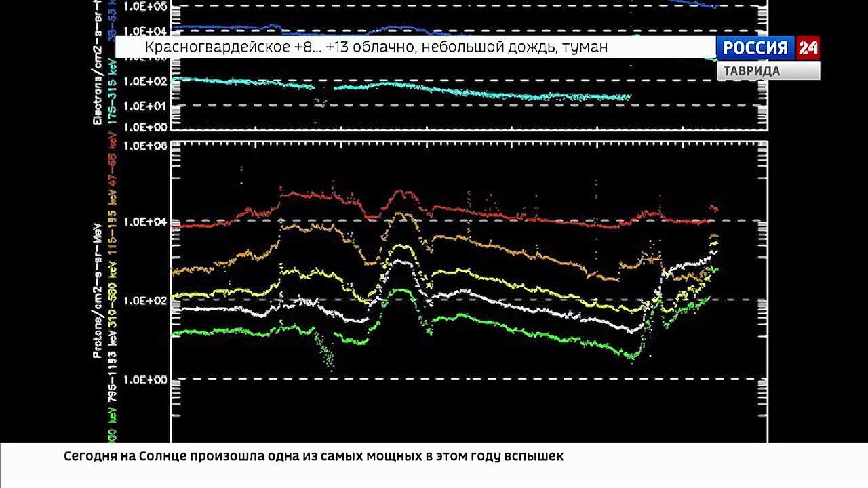Click the 1.0E+01 tick on electron chart
868x488 pixels.
click(x=144, y=106)
